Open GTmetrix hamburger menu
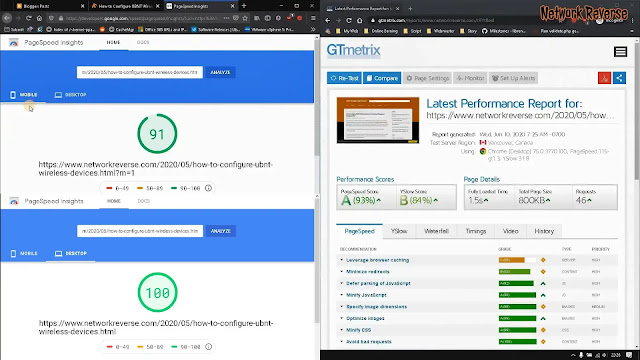 tap(620, 51)
